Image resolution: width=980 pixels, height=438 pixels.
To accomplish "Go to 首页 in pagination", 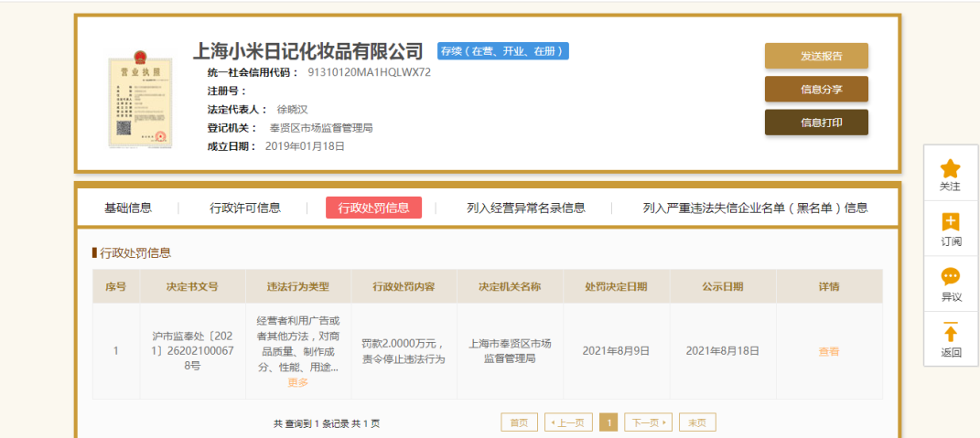I will click(x=519, y=423).
